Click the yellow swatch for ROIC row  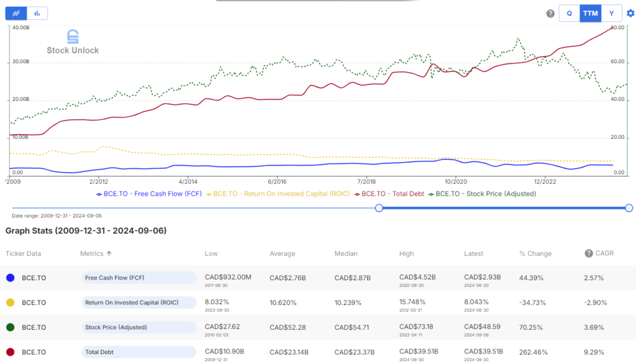pyautogui.click(x=11, y=303)
